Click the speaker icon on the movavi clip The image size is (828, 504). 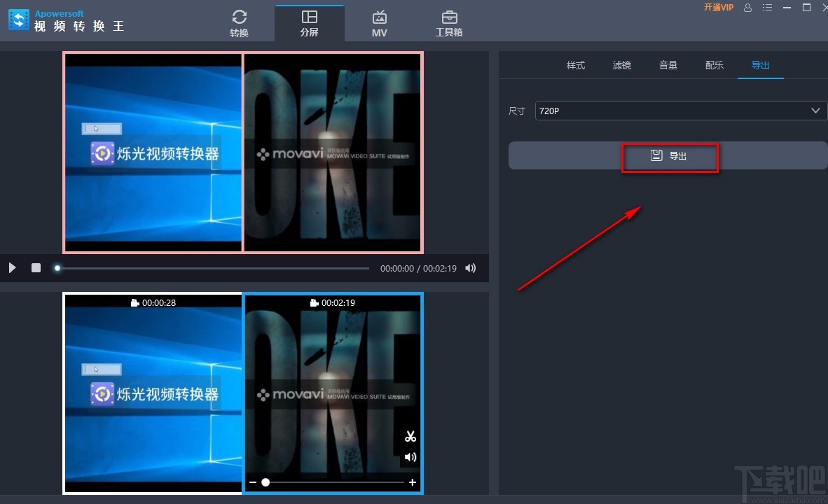[x=410, y=456]
